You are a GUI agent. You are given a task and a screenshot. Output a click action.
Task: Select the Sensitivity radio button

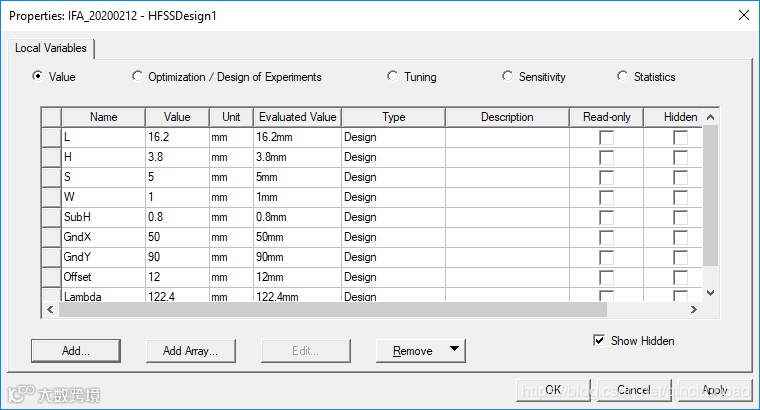(x=508, y=77)
